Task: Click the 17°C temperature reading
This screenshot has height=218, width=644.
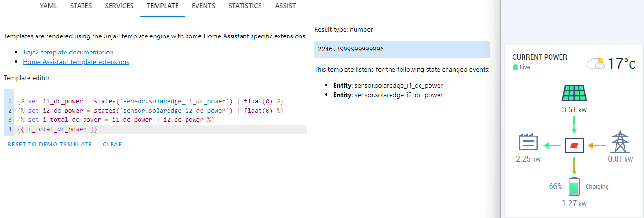Action: pos(622,64)
